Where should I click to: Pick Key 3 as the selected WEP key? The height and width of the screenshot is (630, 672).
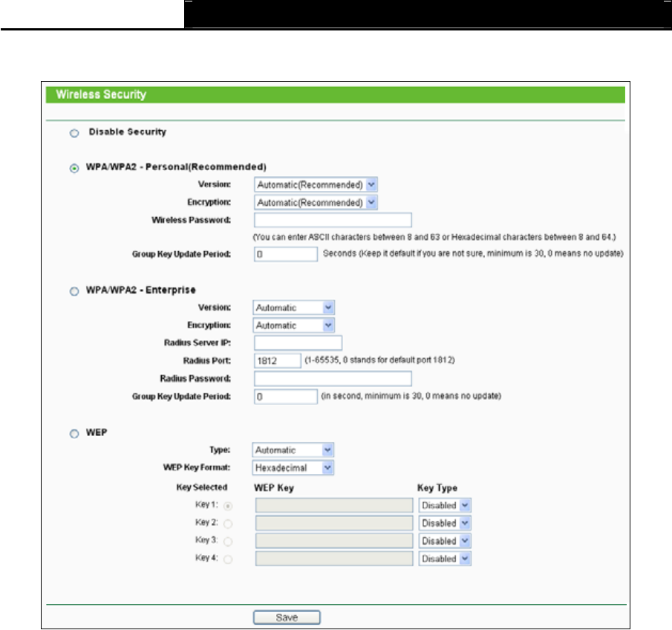click(x=228, y=542)
